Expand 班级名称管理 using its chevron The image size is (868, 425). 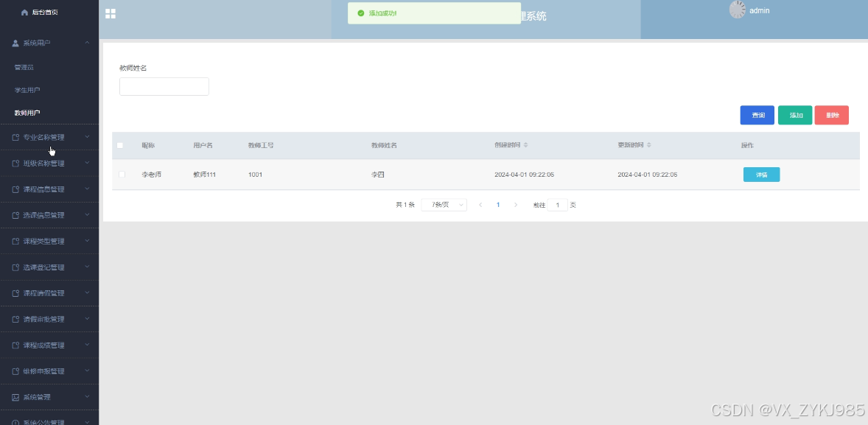[87, 164]
